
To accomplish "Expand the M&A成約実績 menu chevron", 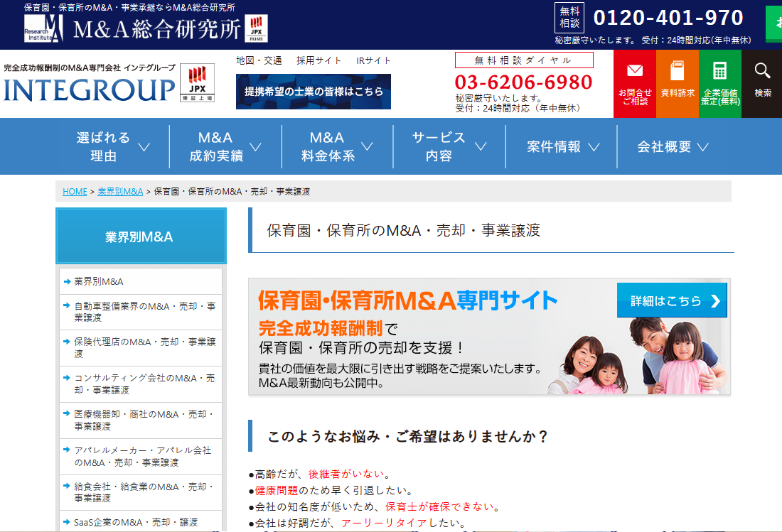I will pos(255,146).
